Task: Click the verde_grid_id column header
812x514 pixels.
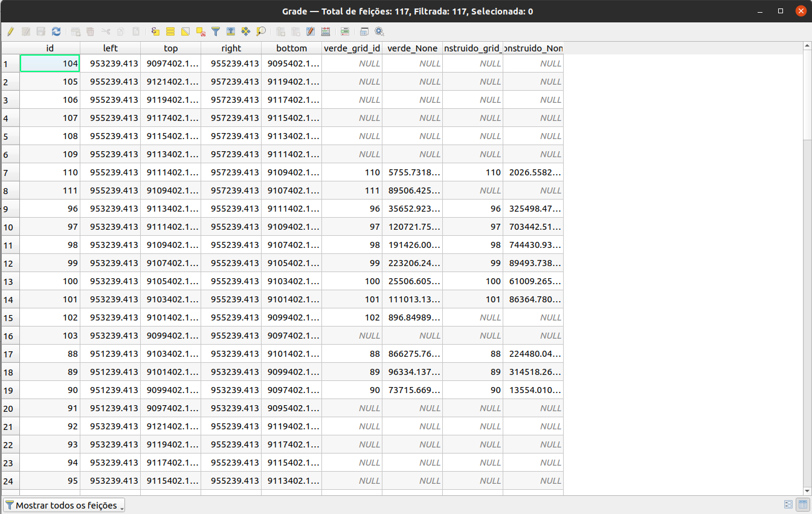Action: 352,48
